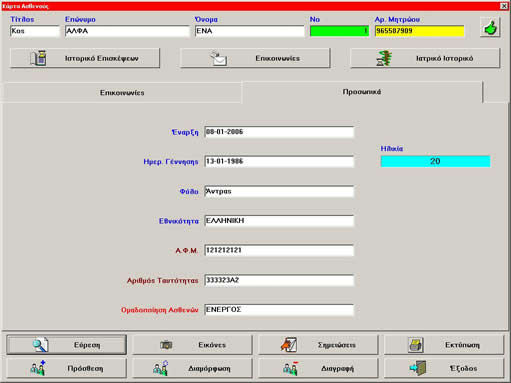Click the edit-patient icon on Διαμόρφωση

click(161, 368)
